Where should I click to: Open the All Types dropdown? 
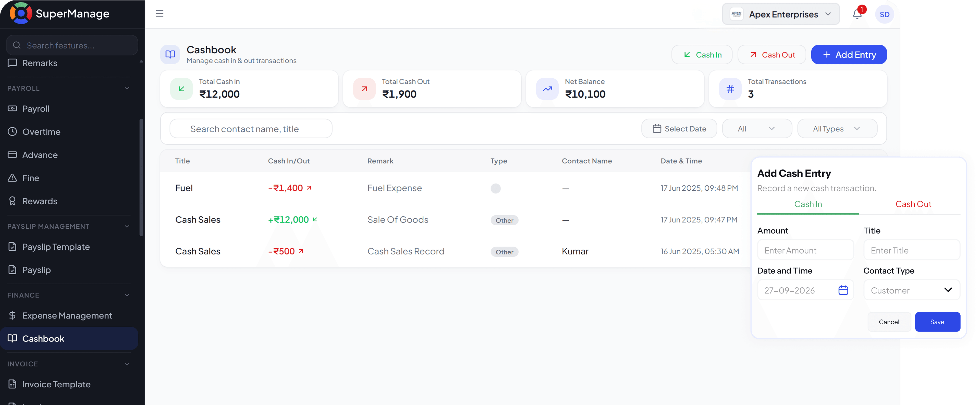click(x=837, y=129)
